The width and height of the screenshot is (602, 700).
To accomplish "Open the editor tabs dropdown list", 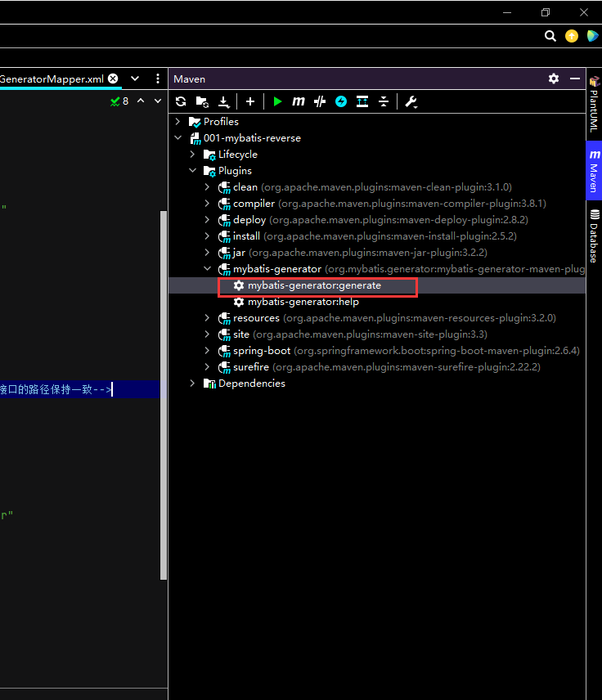I will [x=135, y=79].
